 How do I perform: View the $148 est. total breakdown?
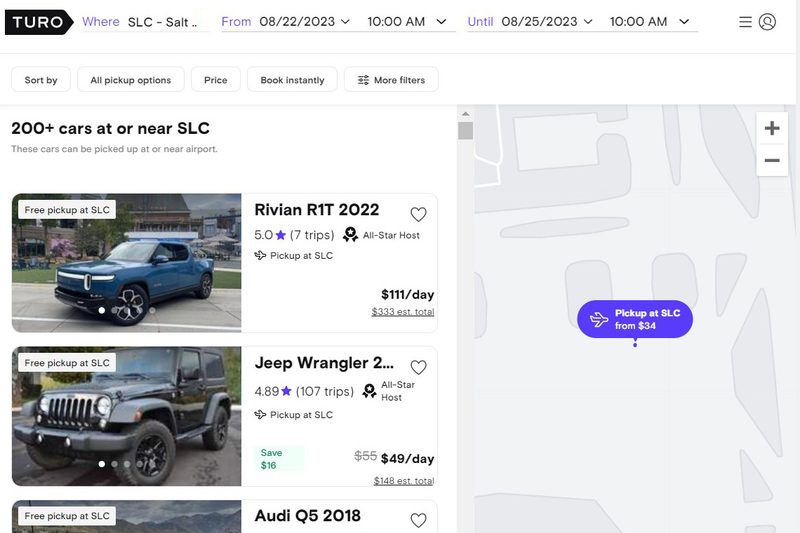(x=404, y=480)
